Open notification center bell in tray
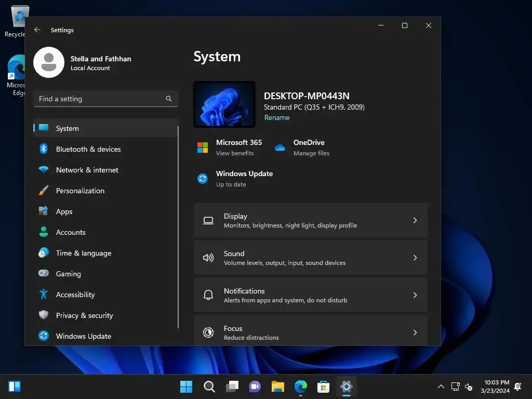532x399 pixels. (x=518, y=387)
